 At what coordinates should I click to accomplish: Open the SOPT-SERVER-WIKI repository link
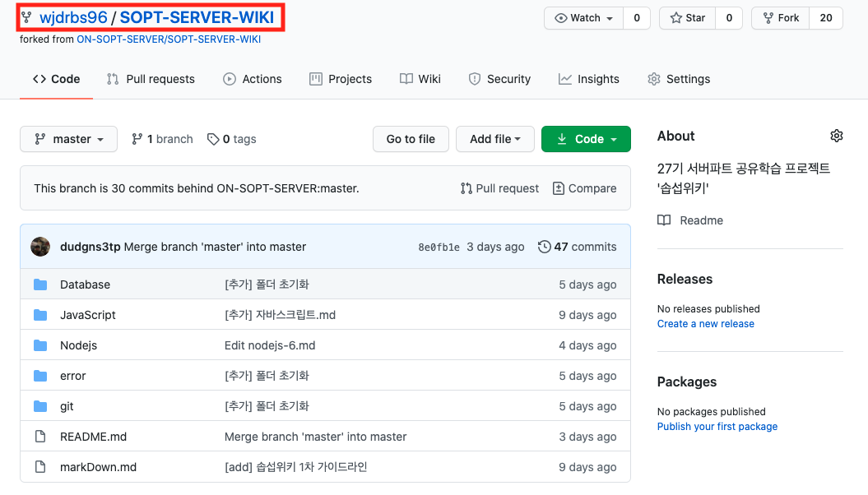(x=197, y=17)
